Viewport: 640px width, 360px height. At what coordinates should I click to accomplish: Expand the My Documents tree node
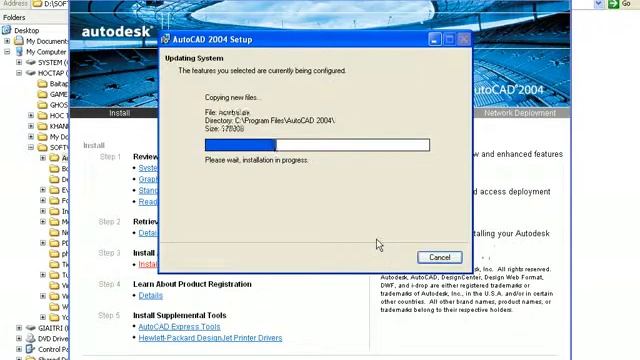7,41
